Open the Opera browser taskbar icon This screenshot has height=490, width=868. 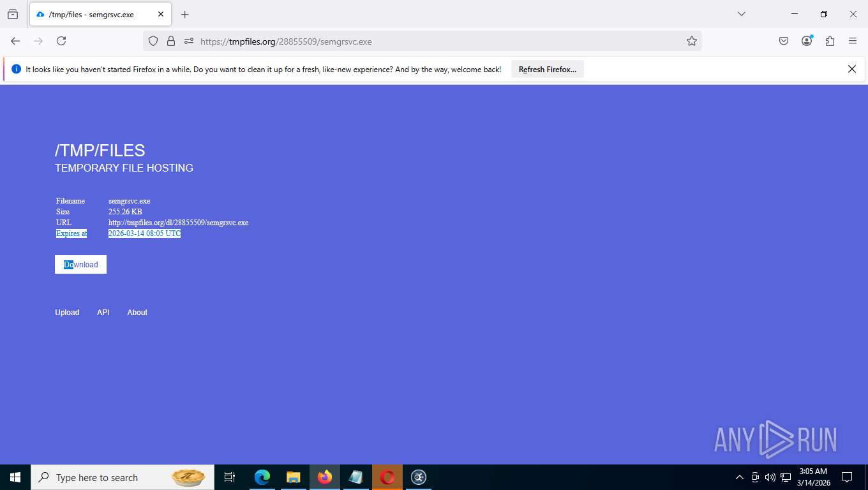[387, 477]
